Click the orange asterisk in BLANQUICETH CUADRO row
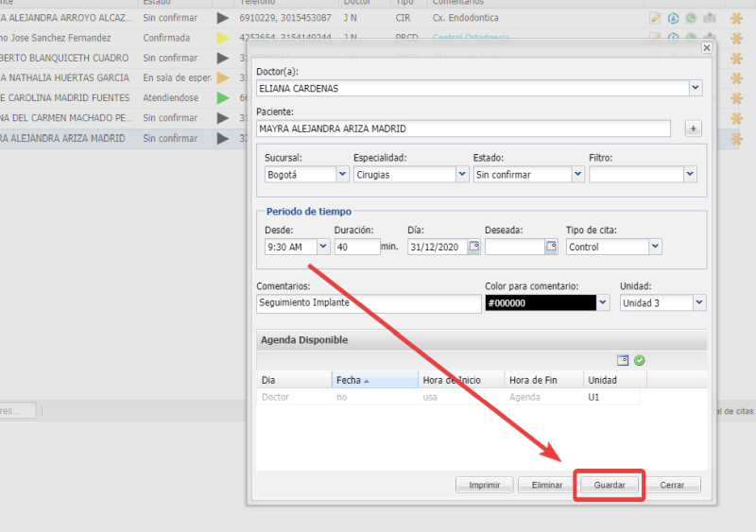756x532 pixels. pos(736,59)
